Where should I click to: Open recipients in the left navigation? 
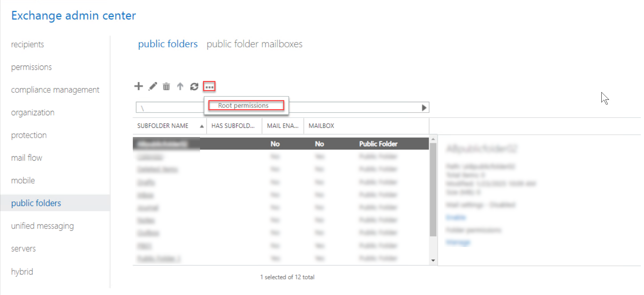click(x=28, y=44)
